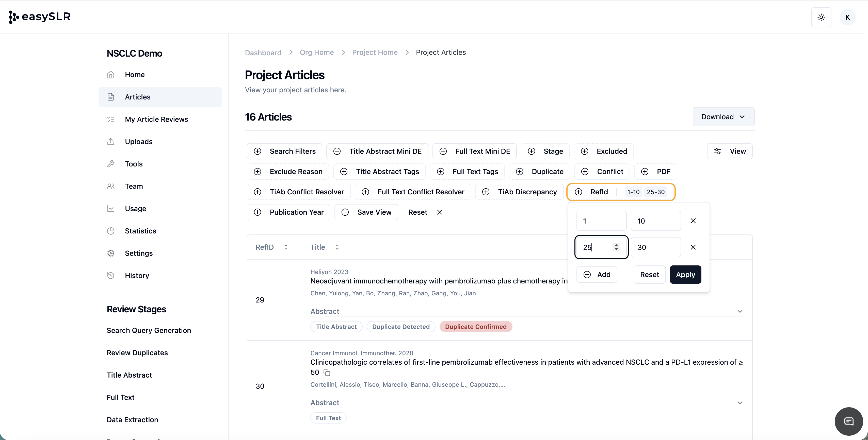This screenshot has height=440, width=868.
Task: Apply the RefId range filter
Action: 685,274
